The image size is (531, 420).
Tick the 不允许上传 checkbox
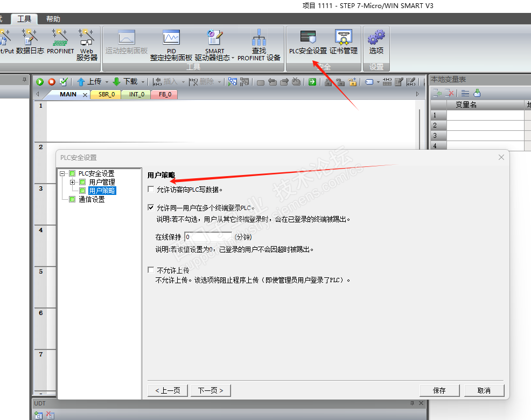tap(151, 270)
